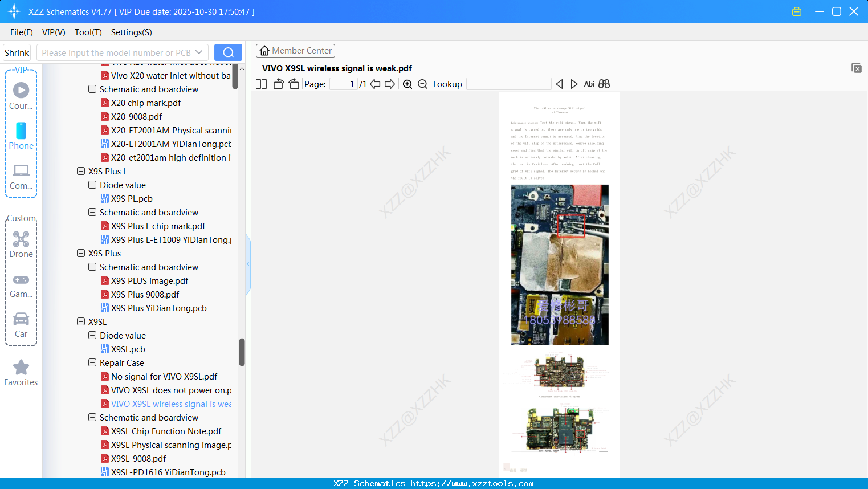
Task: Click the search magnifier button
Action: coord(228,52)
